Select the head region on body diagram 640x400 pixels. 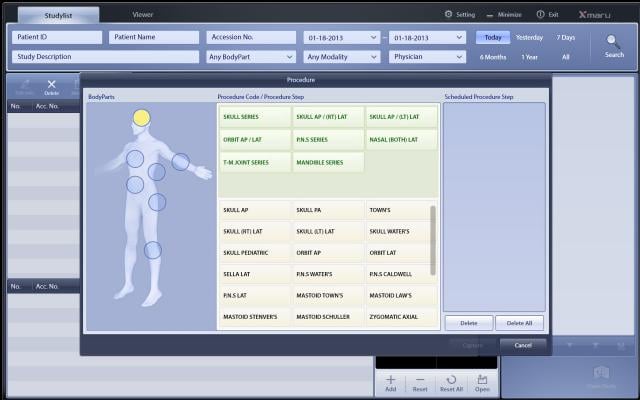click(x=142, y=117)
